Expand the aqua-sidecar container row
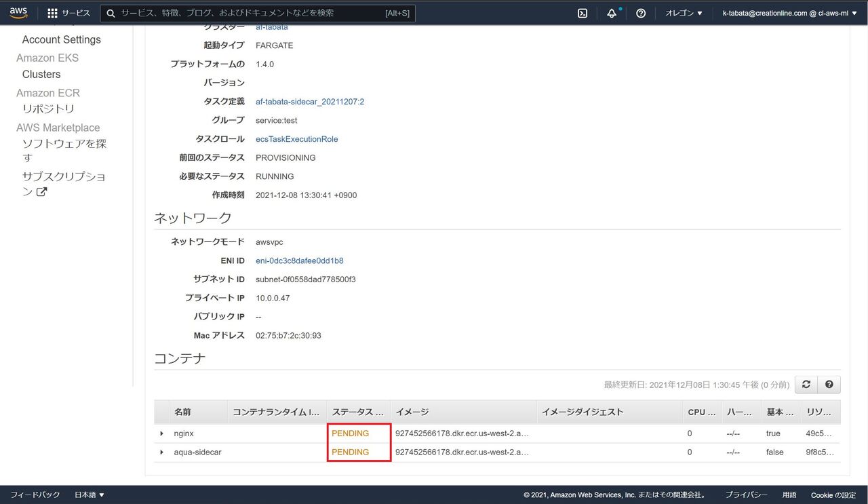The width and height of the screenshot is (868, 504). (161, 452)
